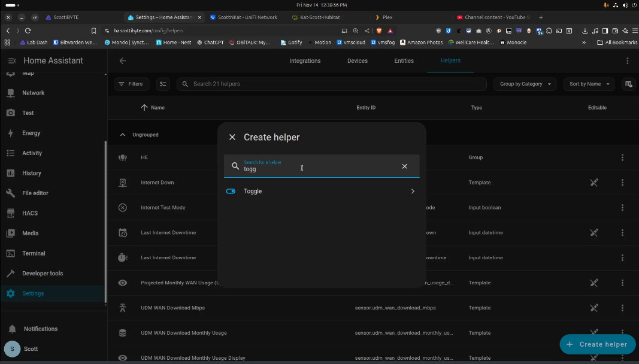Close the Create helper dialog
This screenshot has height=364, width=639.
232,137
